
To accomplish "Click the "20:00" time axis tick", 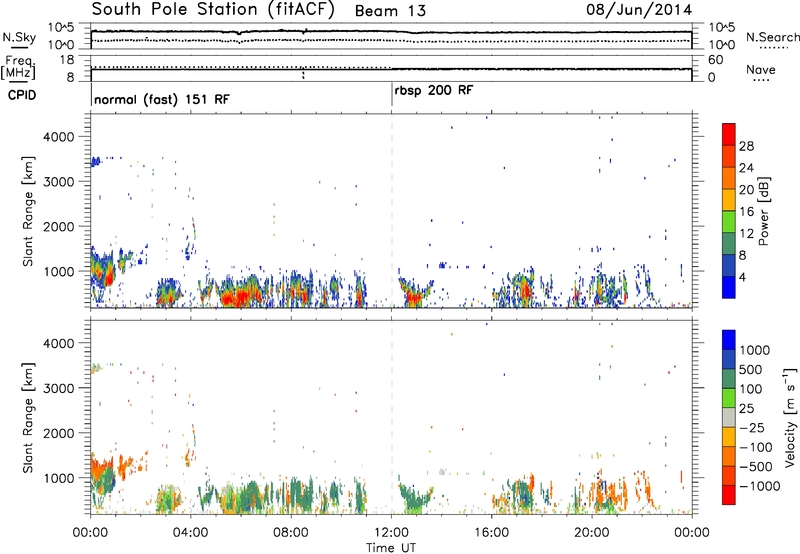I will (591, 533).
